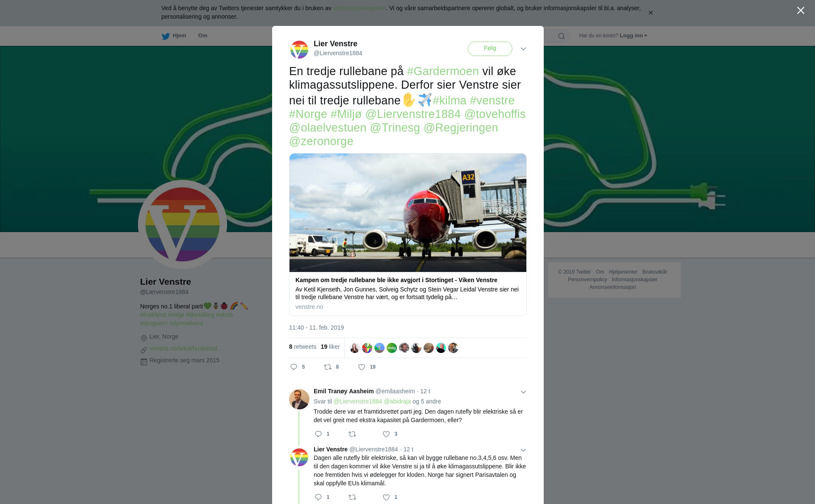Dismiss the cookie notice banner

point(650,13)
